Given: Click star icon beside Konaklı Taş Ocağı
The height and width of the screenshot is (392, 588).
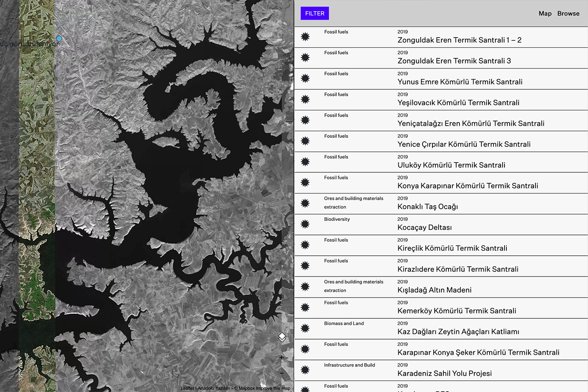Looking at the screenshot, I should 305,203.
